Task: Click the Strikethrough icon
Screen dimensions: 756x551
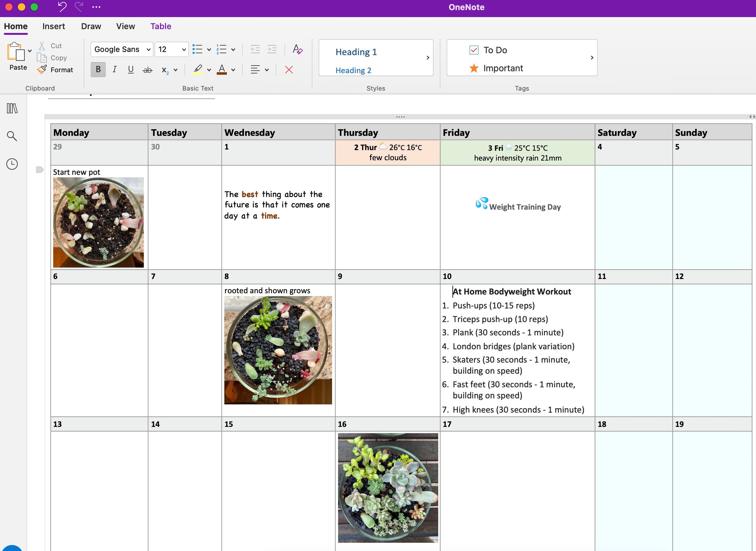Action: coord(147,70)
